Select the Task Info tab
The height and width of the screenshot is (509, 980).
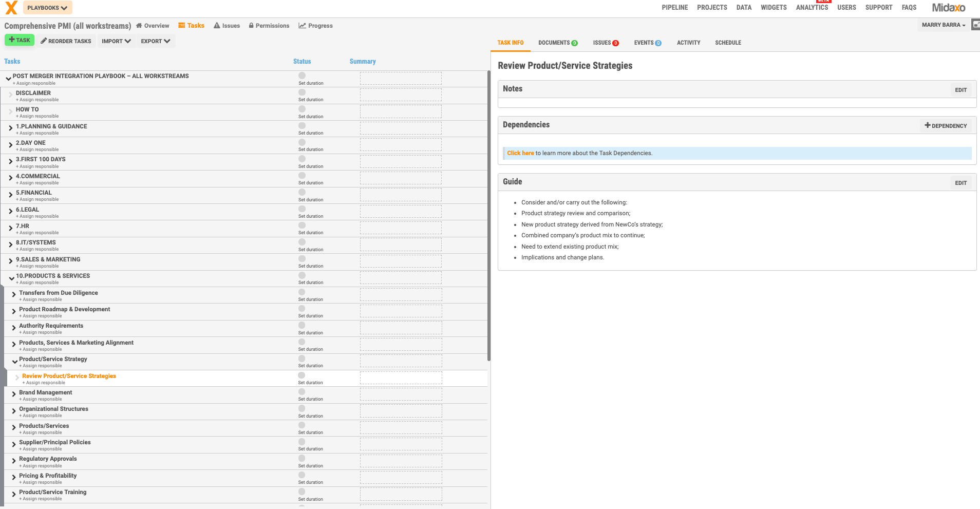510,43
